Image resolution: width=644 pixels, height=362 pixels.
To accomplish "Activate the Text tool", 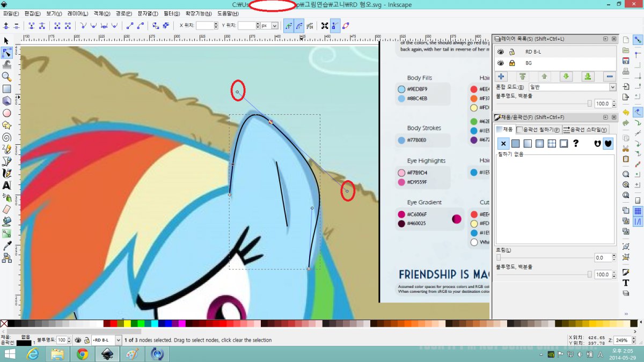I will 6,186.
